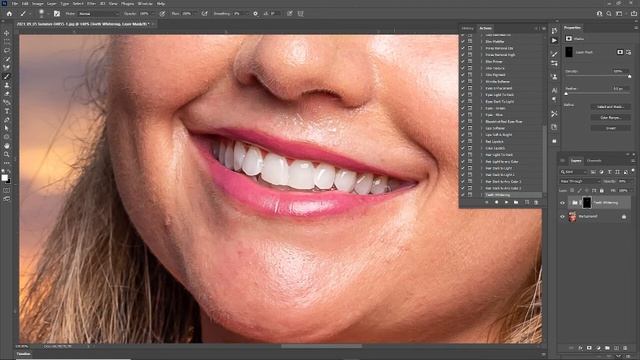Viewport: 640px width, 360px height.
Task: Click the Density slider handle
Action: pyautogui.click(x=629, y=76)
